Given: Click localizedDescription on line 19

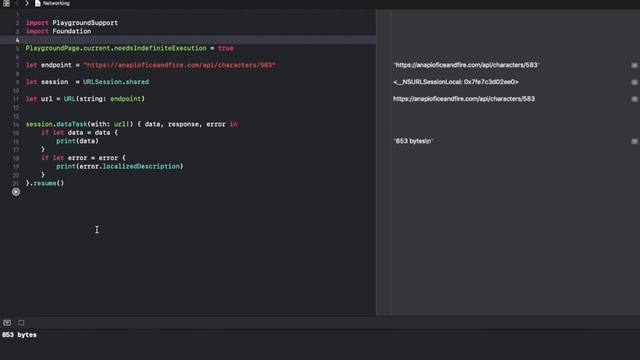Looking at the screenshot, I should coord(141,167).
